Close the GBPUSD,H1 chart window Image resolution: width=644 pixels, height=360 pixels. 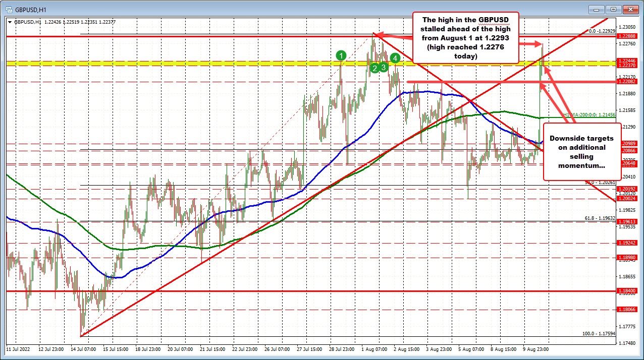pos(630,9)
